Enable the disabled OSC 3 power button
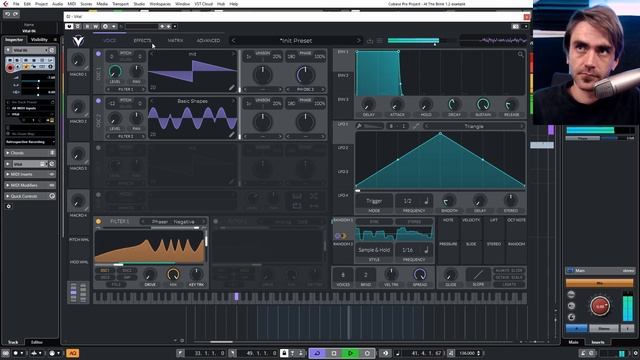The width and height of the screenshot is (640, 360). tap(98, 148)
